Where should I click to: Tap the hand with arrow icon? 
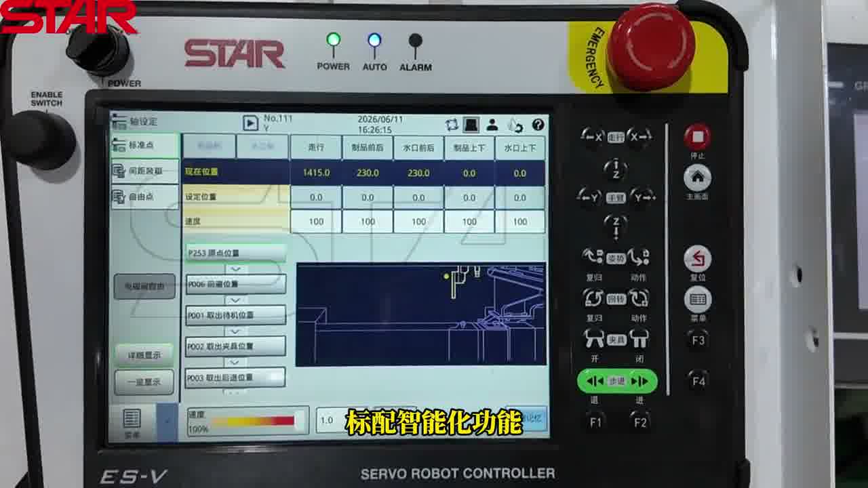click(x=515, y=125)
